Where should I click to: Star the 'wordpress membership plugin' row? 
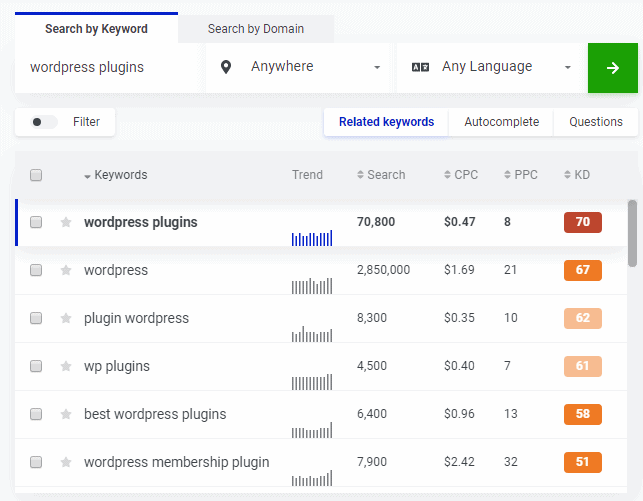66,462
